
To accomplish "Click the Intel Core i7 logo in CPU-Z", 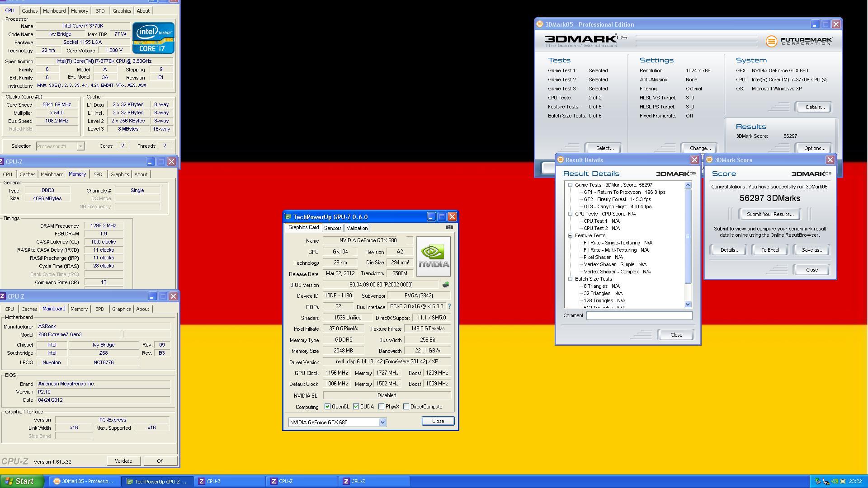I will (153, 38).
